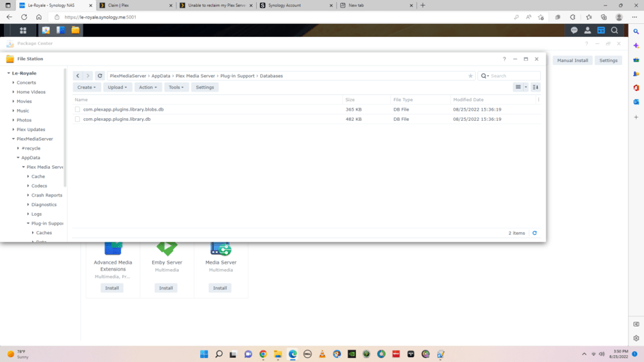Collapse the AppData folder arrow

(x=18, y=157)
